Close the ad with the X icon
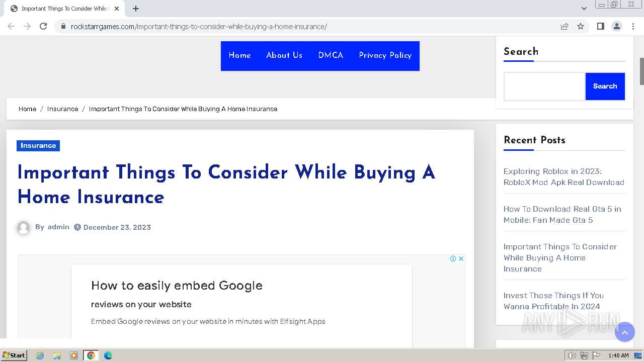This screenshot has height=362, width=644. [461, 258]
